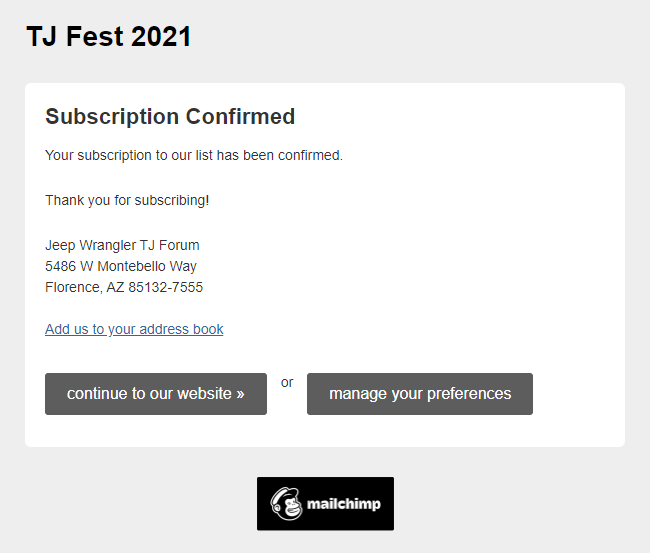Click the Thank you for subscribing text
This screenshot has width=650, height=553.
coord(127,200)
